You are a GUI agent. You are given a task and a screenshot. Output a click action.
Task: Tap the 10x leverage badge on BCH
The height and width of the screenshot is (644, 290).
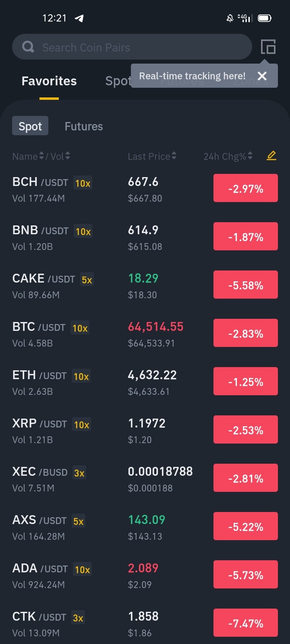coord(83,183)
